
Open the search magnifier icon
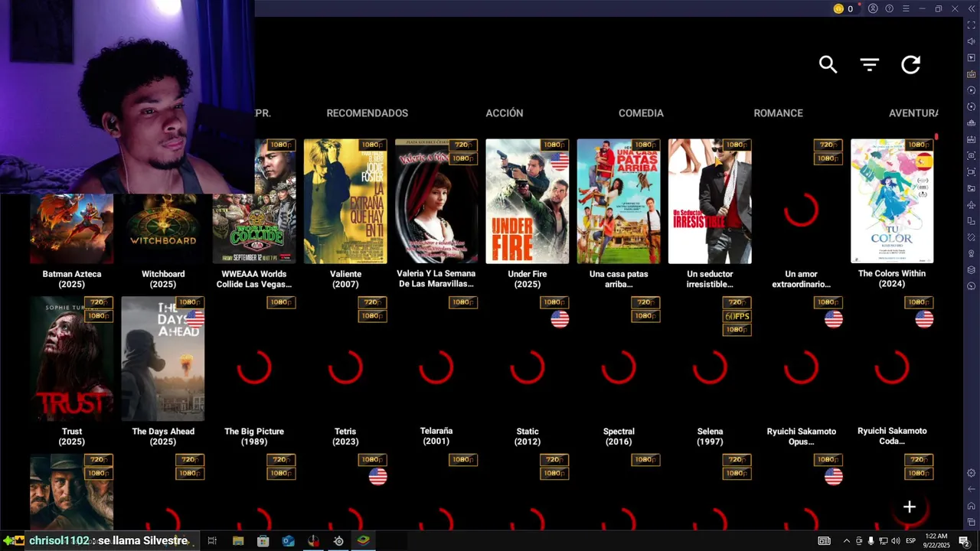(828, 64)
